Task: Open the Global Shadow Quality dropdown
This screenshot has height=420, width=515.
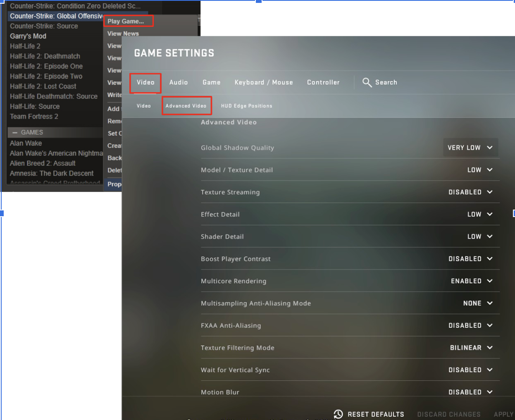Action: tap(470, 148)
